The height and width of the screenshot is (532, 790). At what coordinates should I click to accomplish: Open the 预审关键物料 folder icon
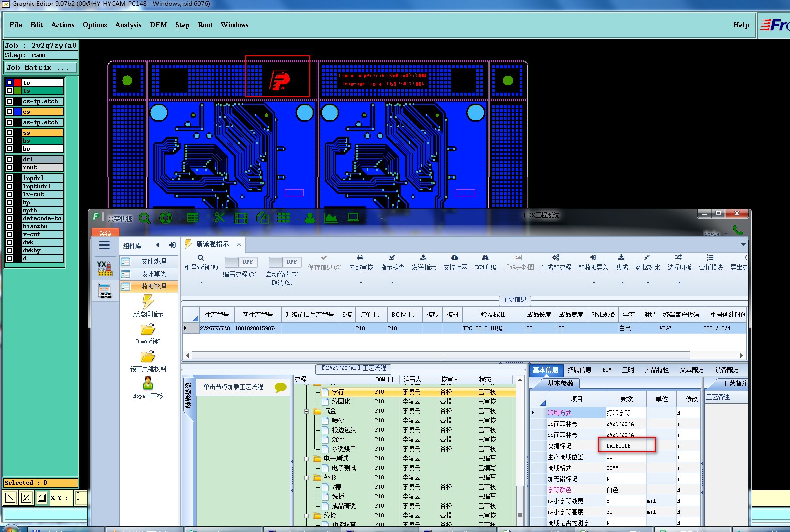click(x=148, y=357)
